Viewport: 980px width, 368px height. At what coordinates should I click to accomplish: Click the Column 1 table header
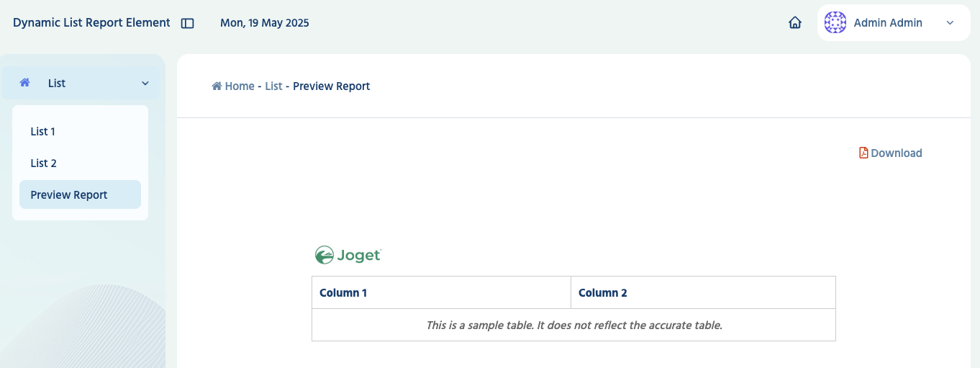click(441, 292)
